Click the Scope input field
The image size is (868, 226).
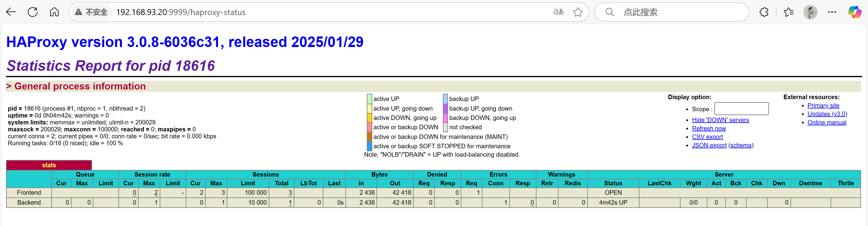[x=741, y=109]
